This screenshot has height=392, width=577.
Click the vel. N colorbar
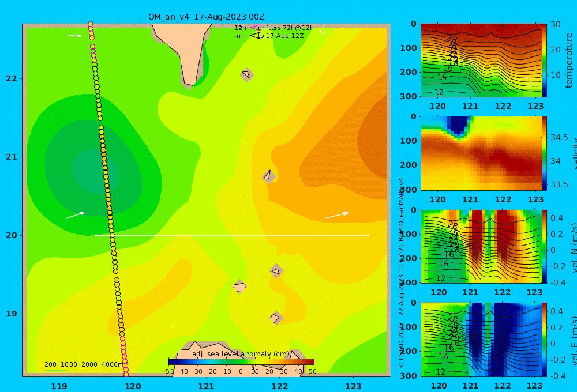point(545,247)
